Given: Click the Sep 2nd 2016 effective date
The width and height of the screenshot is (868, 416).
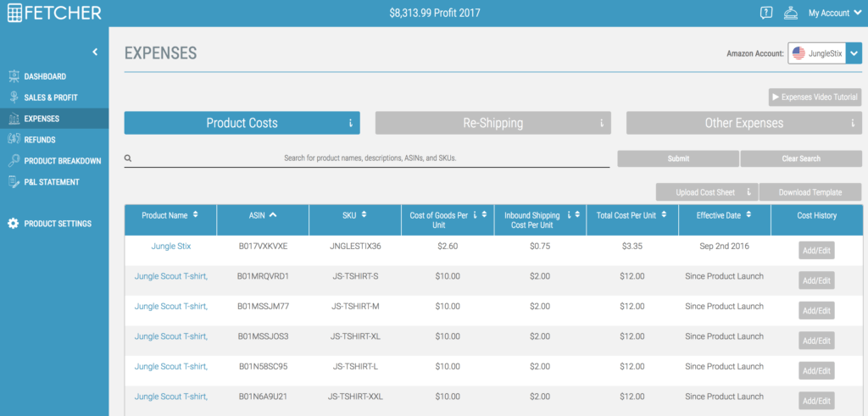Looking at the screenshot, I should (x=724, y=247).
